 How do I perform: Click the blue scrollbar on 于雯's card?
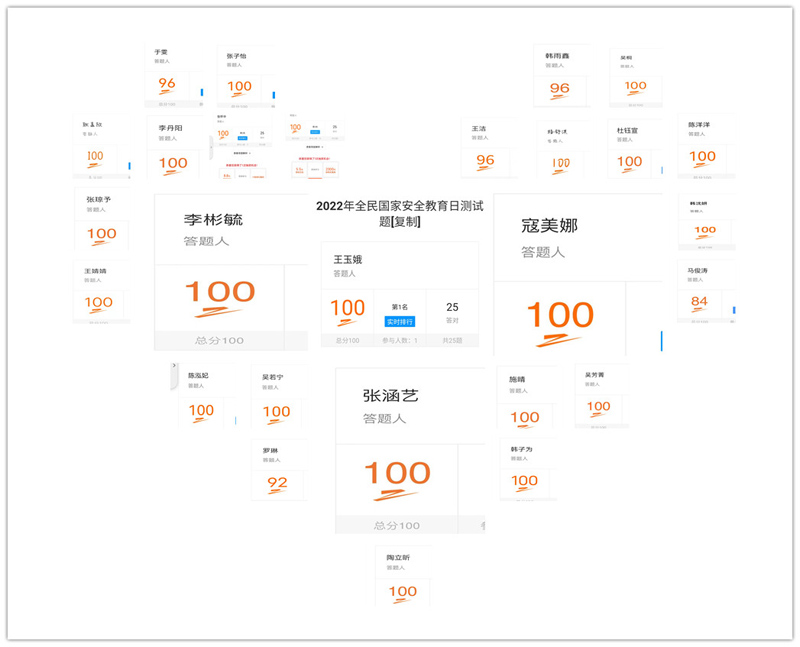(x=201, y=93)
